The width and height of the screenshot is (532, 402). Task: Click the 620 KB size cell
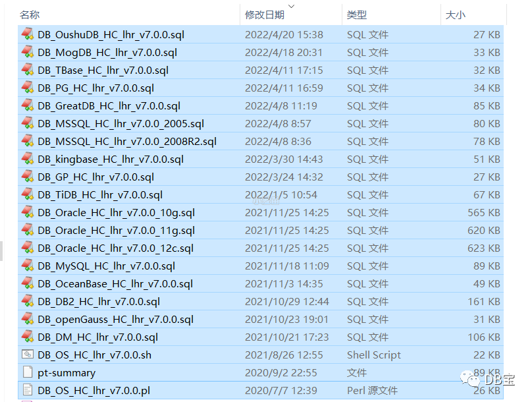484,230
